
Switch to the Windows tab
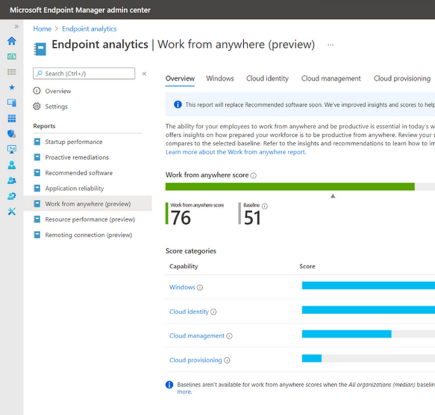pyautogui.click(x=220, y=79)
